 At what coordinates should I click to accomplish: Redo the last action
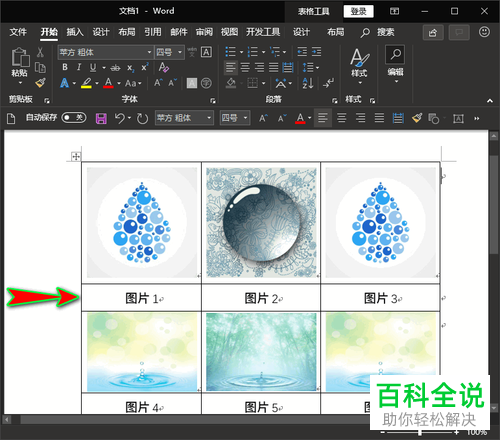pyautogui.click(x=142, y=118)
